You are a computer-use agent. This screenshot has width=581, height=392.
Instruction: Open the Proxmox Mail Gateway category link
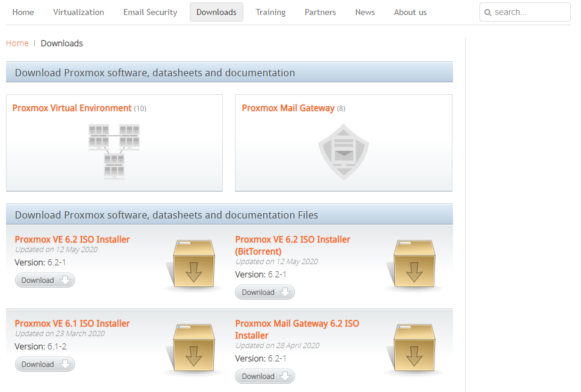(x=288, y=108)
